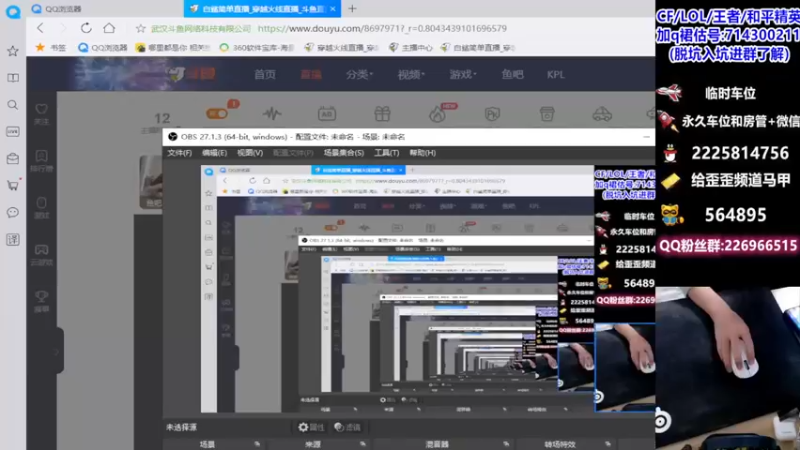Image resolution: width=800 pixels, height=450 pixels.
Task: Toggle the orange switch in Douyu toolbar
Action: (x=217, y=113)
